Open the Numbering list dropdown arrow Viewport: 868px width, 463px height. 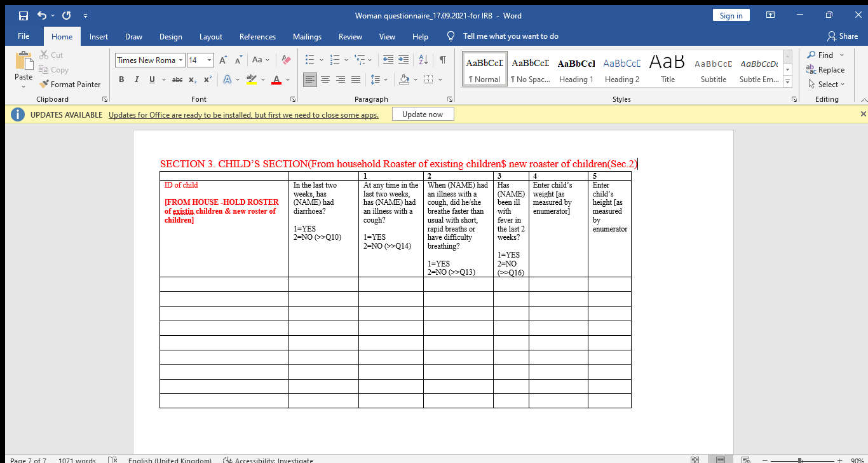tap(346, 60)
